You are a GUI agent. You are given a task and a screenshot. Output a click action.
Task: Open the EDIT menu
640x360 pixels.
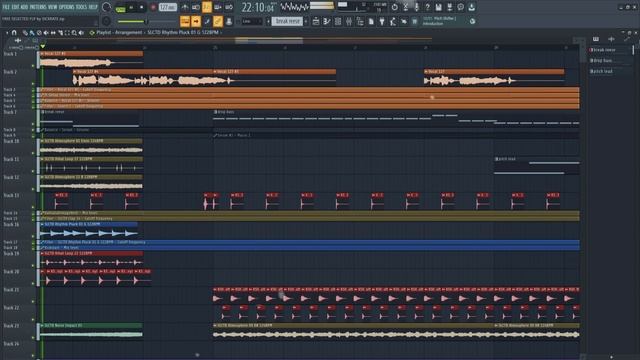click(x=15, y=7)
